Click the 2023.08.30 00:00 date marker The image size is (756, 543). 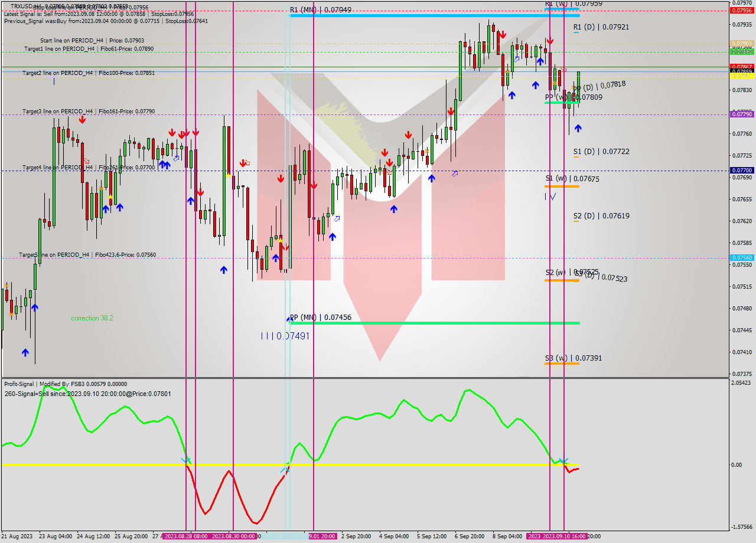pyautogui.click(x=233, y=537)
